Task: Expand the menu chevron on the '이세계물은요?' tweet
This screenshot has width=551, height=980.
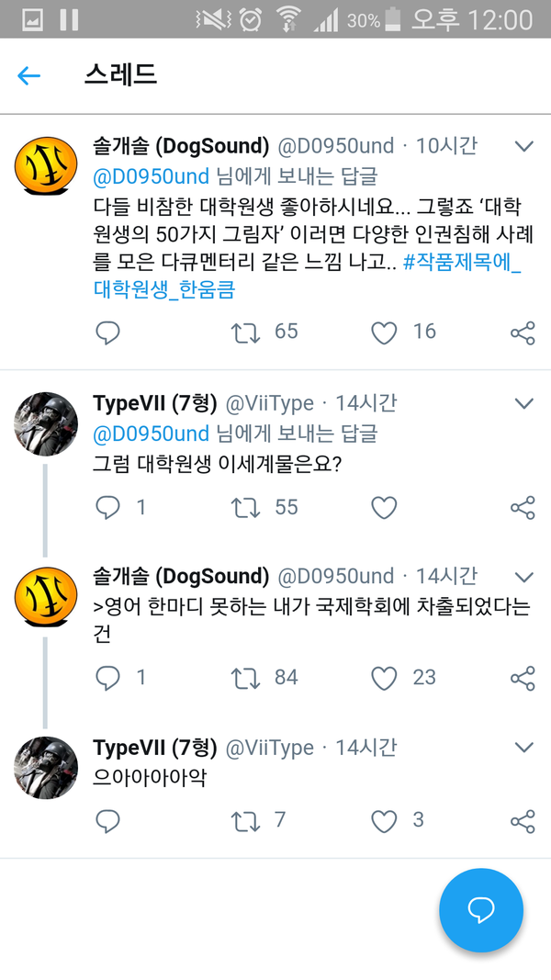Action: [523, 403]
